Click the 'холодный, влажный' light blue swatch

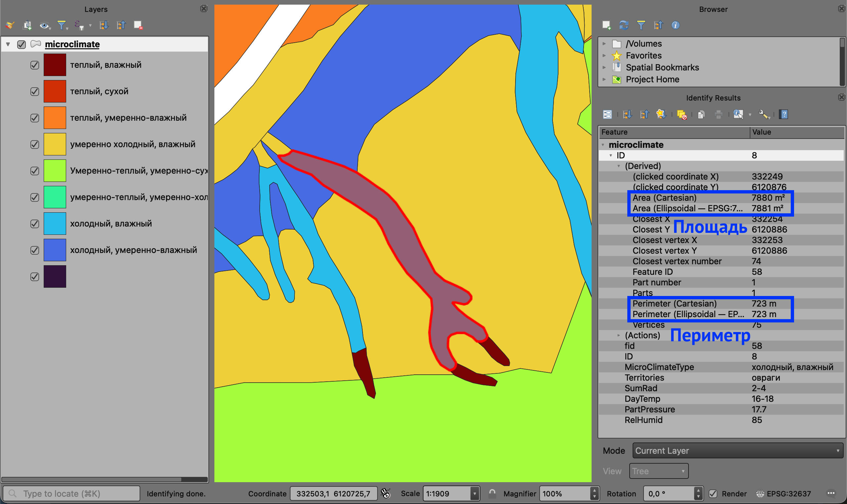(x=55, y=224)
